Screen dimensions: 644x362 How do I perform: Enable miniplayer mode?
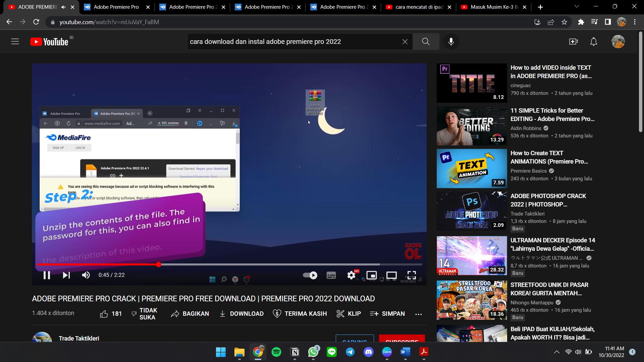tap(371, 275)
